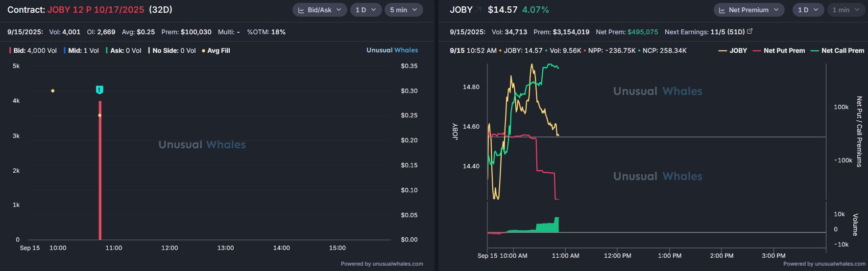Click the Net Prem $495,075 value
Image resolution: width=868 pixels, height=271 pixels.
(x=643, y=32)
